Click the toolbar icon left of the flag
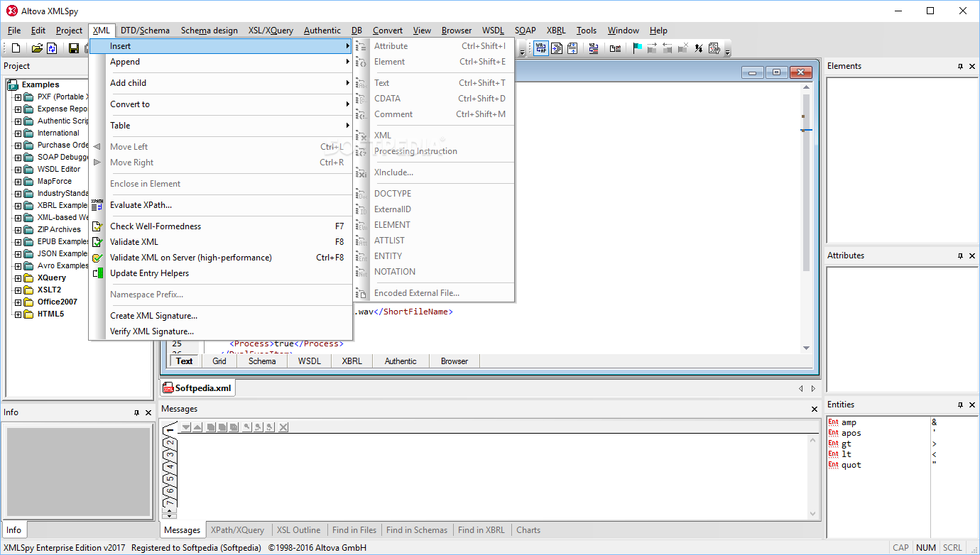980x555 pixels. pyautogui.click(x=615, y=48)
